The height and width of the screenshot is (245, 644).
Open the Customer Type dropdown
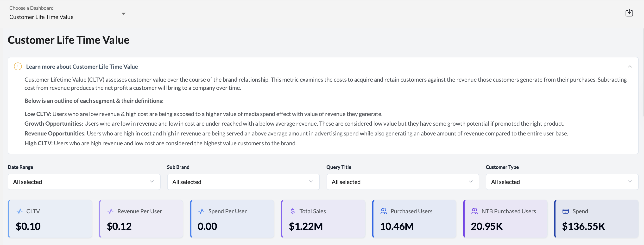pos(562,182)
